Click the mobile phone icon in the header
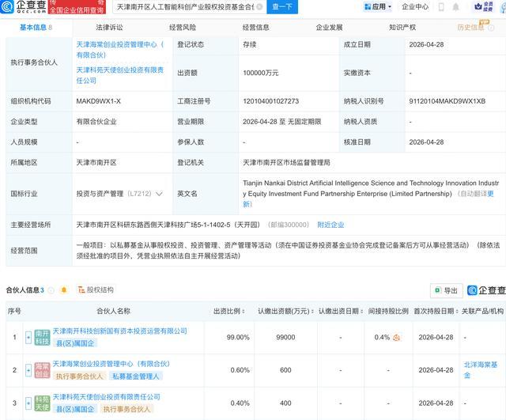Screen dimensions: 506x420 point(441,7)
